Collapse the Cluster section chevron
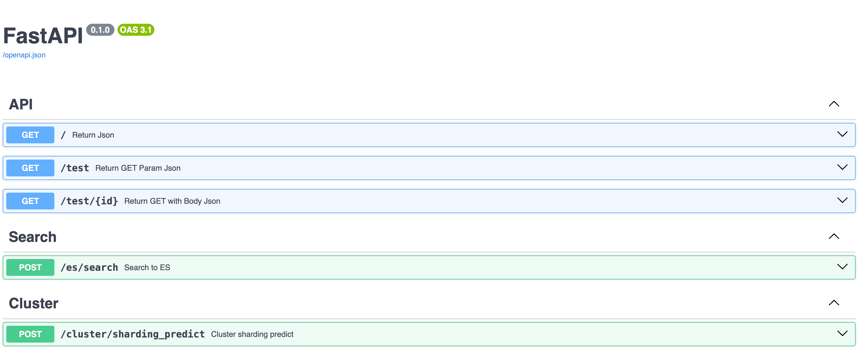Viewport: 868px width, 357px height. (834, 303)
